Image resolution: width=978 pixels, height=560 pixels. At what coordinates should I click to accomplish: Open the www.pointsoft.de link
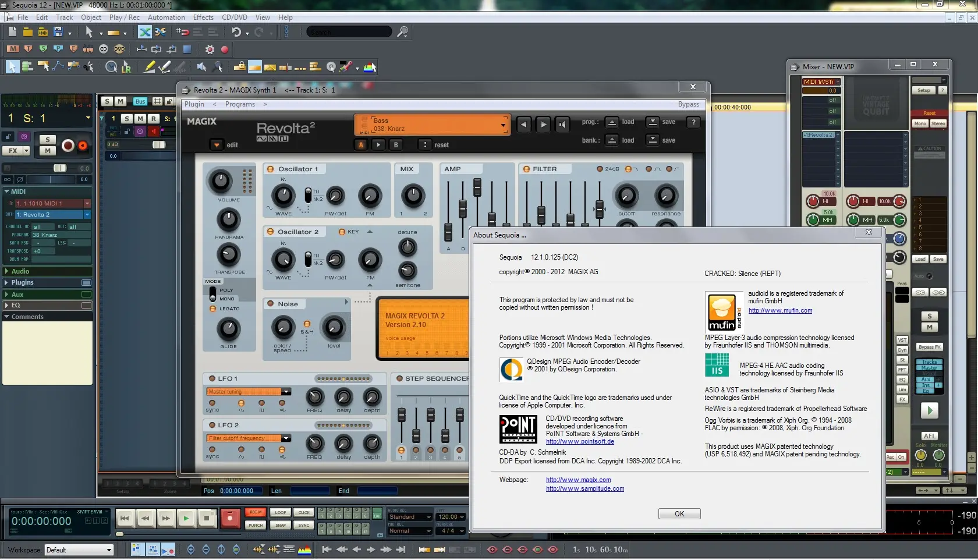point(580,442)
